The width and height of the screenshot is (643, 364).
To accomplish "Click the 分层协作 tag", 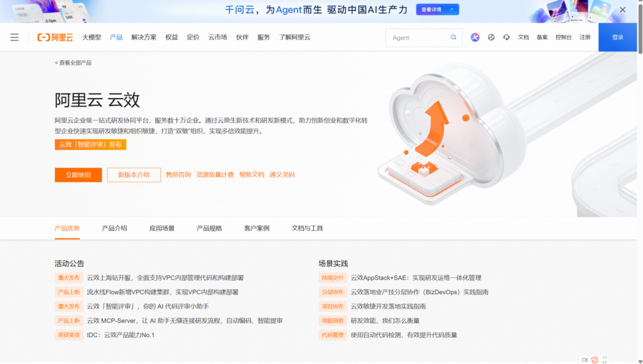I will [333, 292].
